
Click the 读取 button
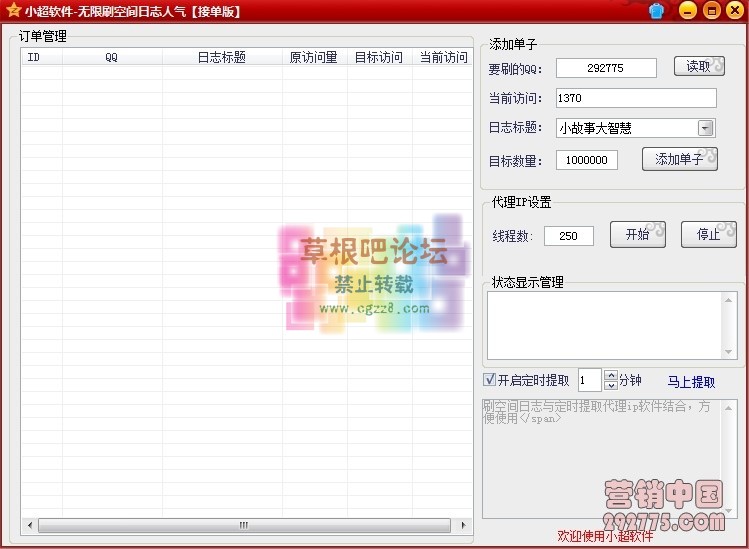click(699, 66)
